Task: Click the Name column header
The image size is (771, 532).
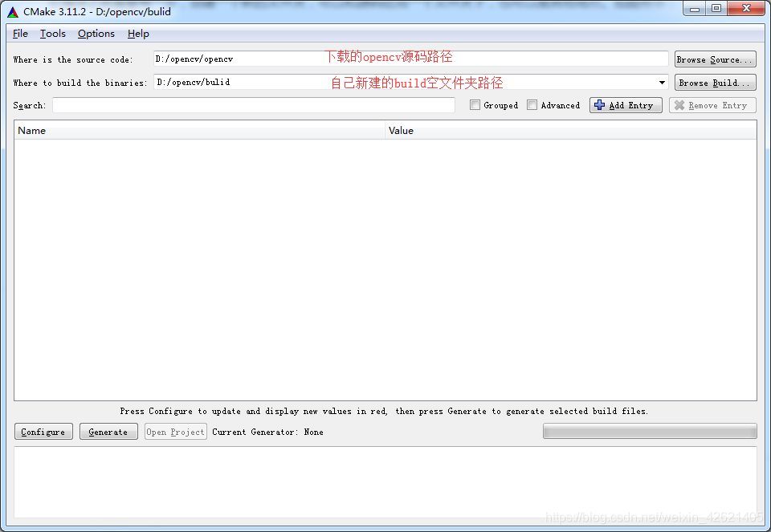Action: tap(200, 131)
